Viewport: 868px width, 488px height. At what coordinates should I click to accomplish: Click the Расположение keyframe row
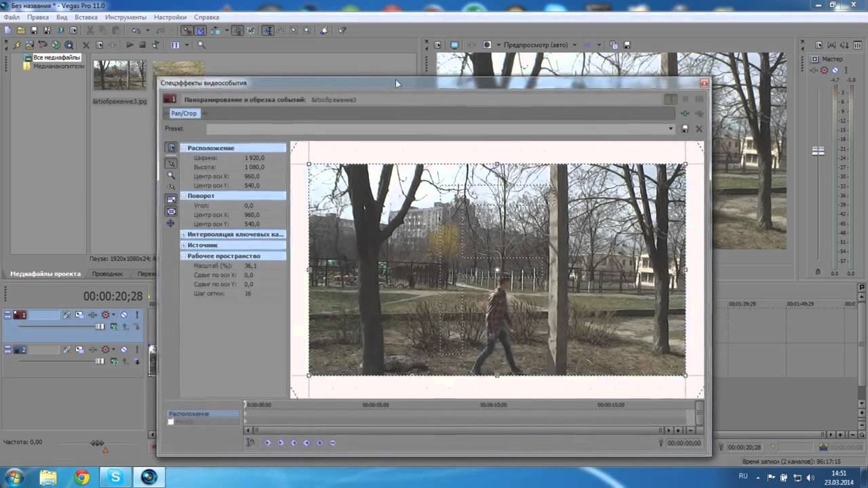pyautogui.click(x=204, y=413)
